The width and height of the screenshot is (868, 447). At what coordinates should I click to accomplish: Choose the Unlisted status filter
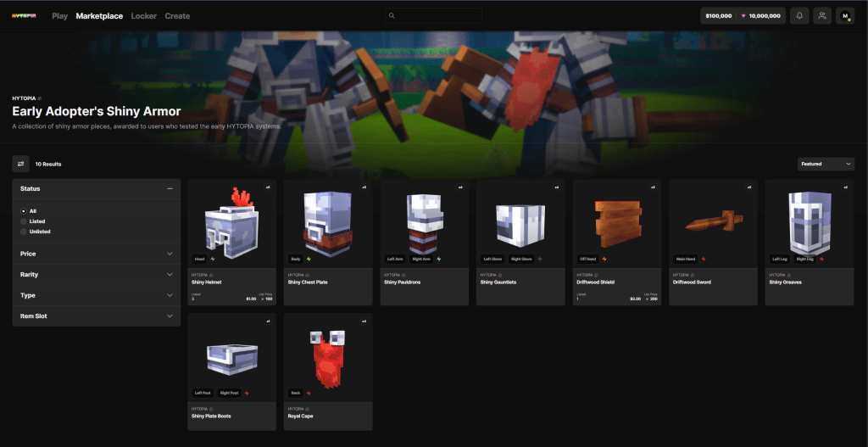coord(23,232)
